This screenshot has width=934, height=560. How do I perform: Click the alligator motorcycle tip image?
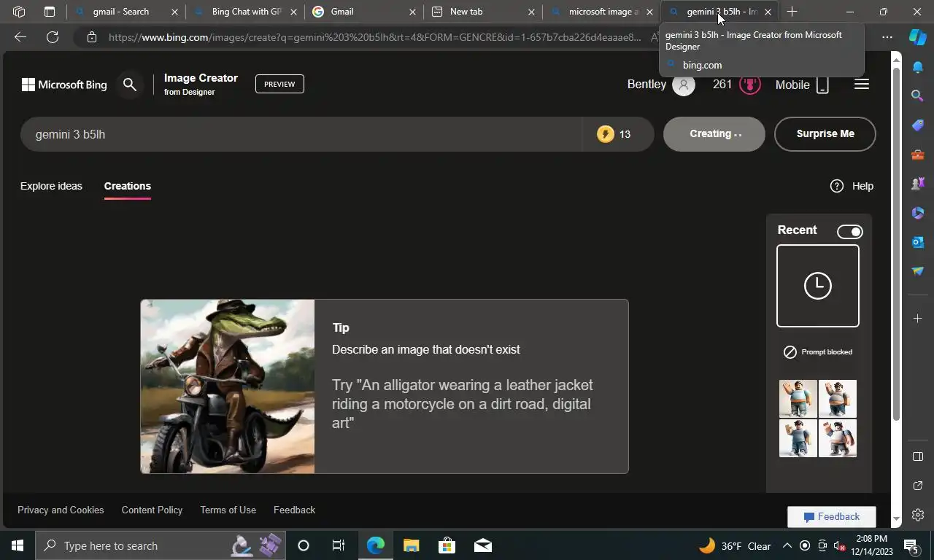pos(228,386)
